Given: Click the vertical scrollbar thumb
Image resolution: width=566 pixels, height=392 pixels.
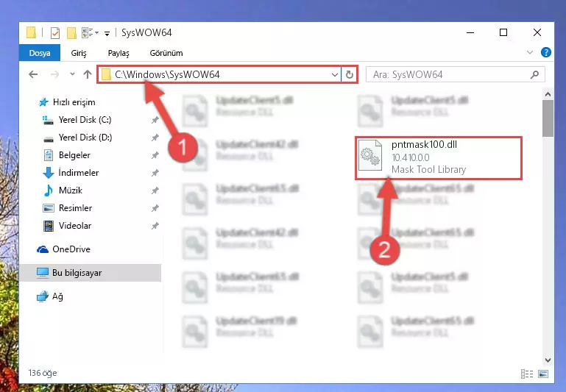Looking at the screenshot, I should coord(548,118).
